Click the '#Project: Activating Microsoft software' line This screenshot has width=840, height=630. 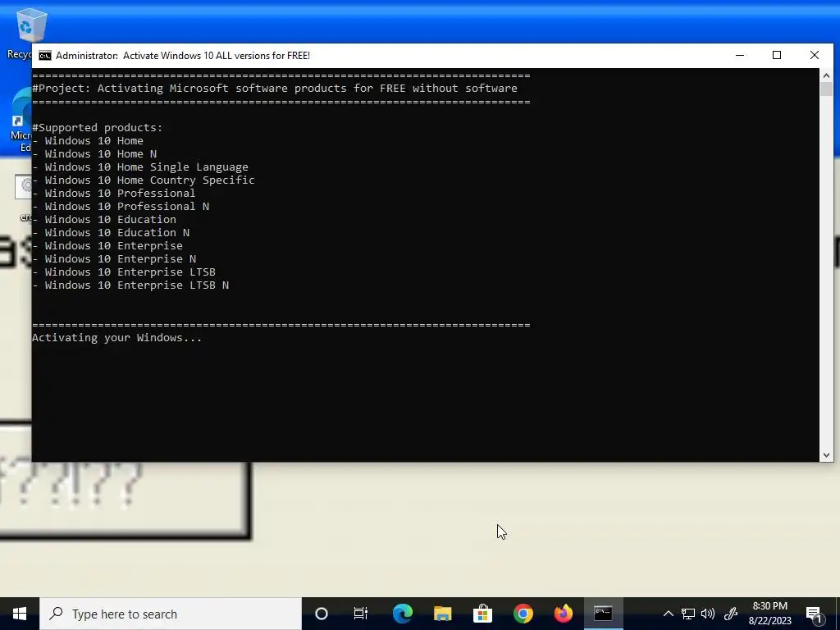tap(275, 88)
